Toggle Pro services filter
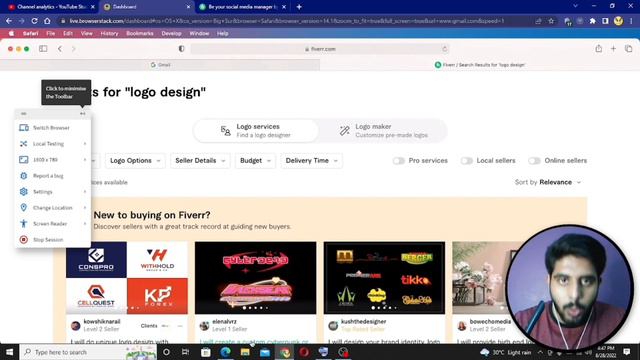Screen dimensions: 640x360 398,161
